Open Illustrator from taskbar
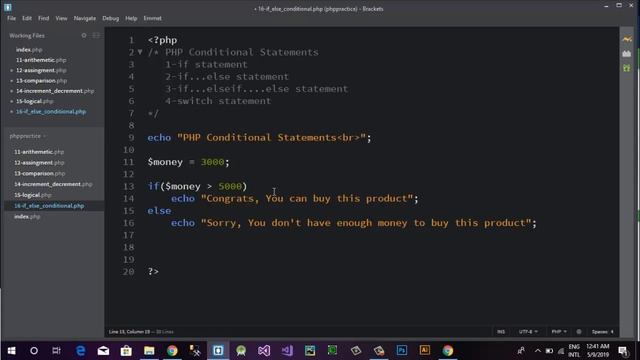640x360 pixels. [x=424, y=351]
